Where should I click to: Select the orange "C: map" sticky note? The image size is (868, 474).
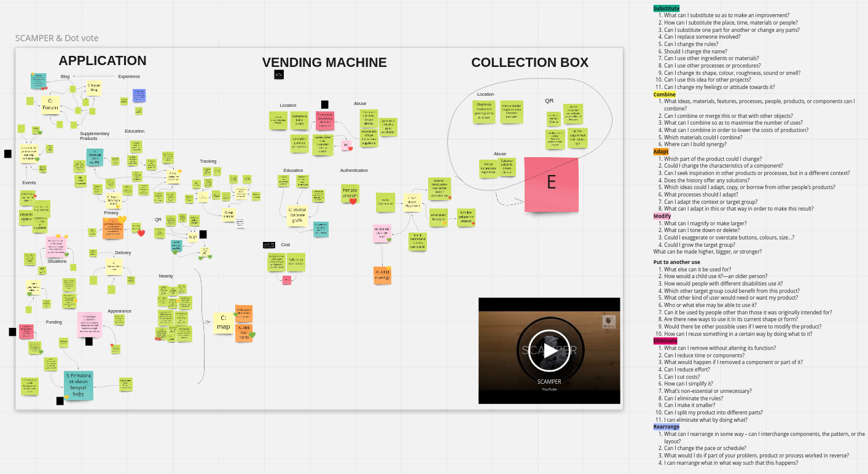(224, 322)
